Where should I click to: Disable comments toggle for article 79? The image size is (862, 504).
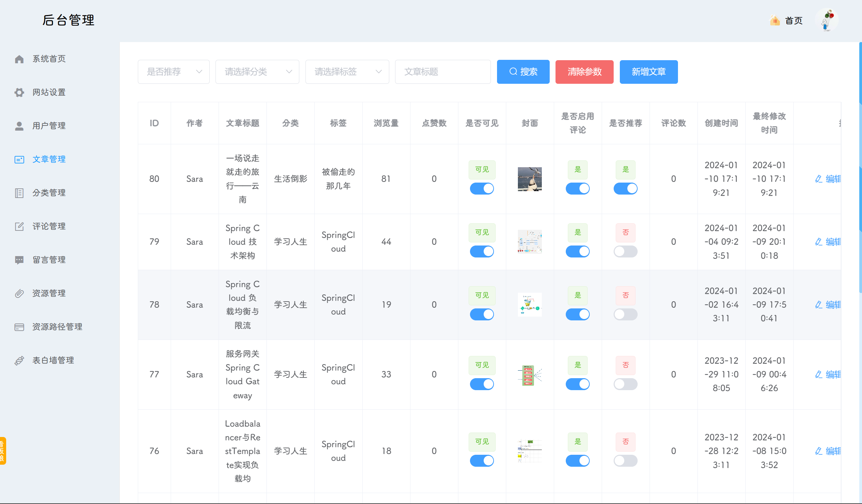pos(577,251)
